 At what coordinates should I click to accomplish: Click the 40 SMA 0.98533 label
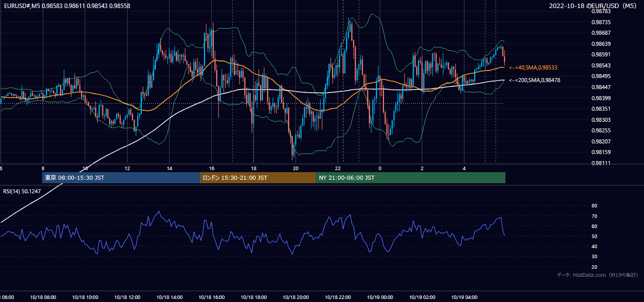(533, 67)
